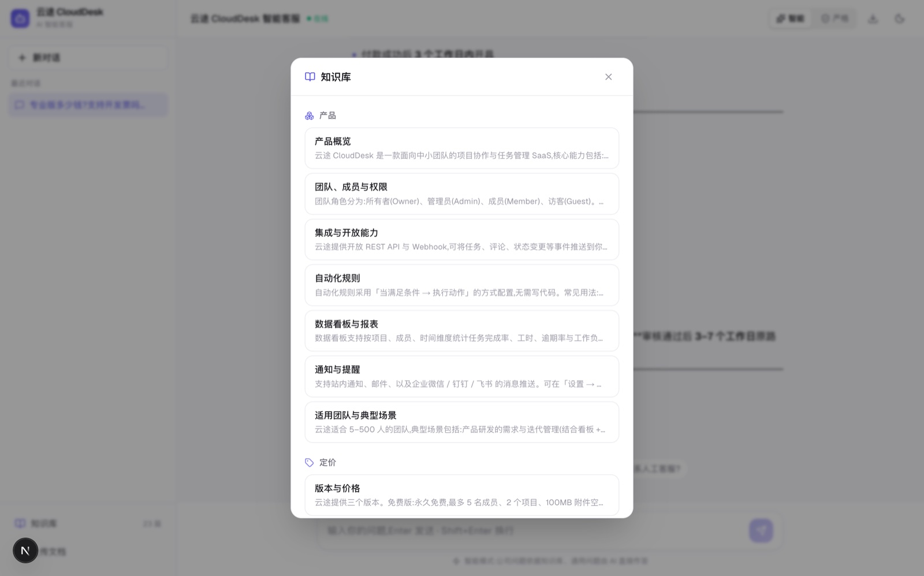Viewport: 924px width, 576px height.
Task: Open 知识库 from the left sidebar bottom
Action: (88, 523)
